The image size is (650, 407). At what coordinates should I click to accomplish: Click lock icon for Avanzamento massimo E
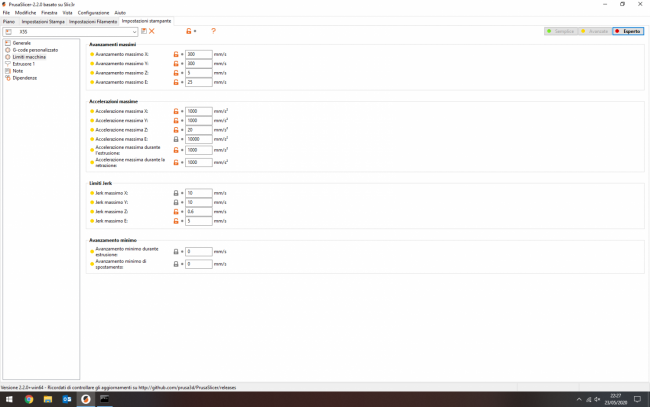176,82
